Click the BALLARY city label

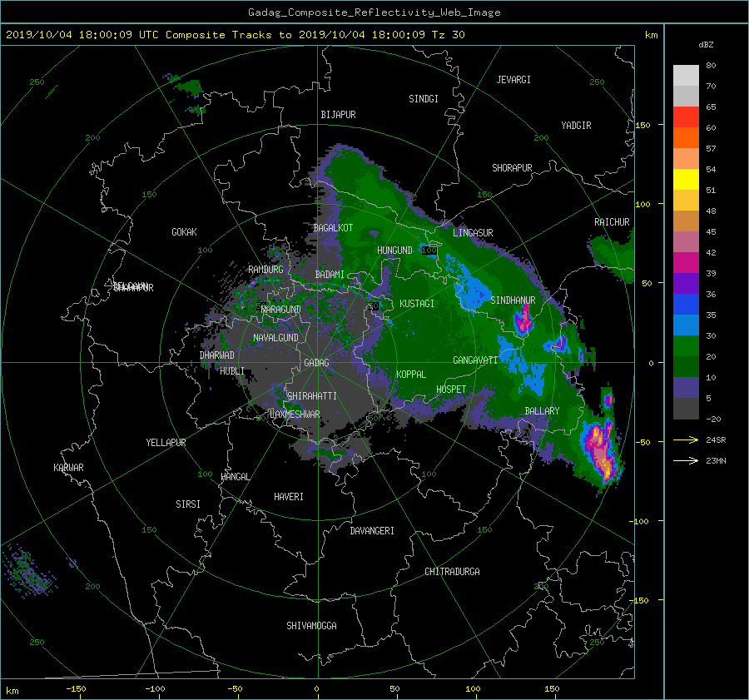(542, 411)
